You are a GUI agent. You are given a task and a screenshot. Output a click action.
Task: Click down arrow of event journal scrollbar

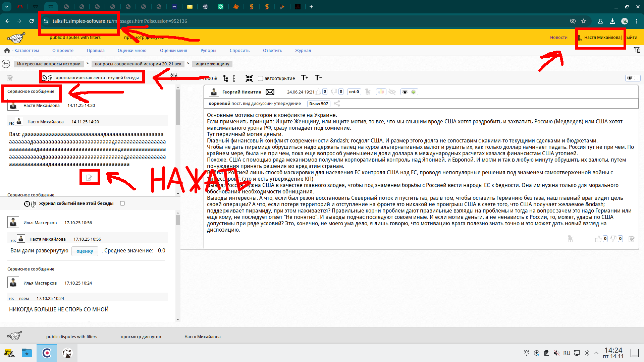point(178,319)
